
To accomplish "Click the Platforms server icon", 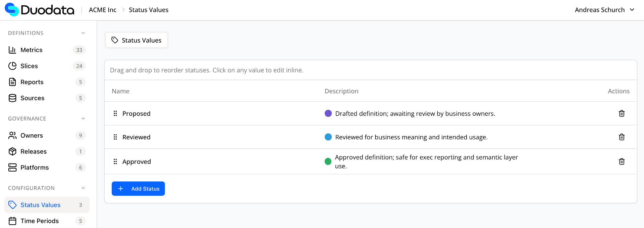I will coord(12,168).
